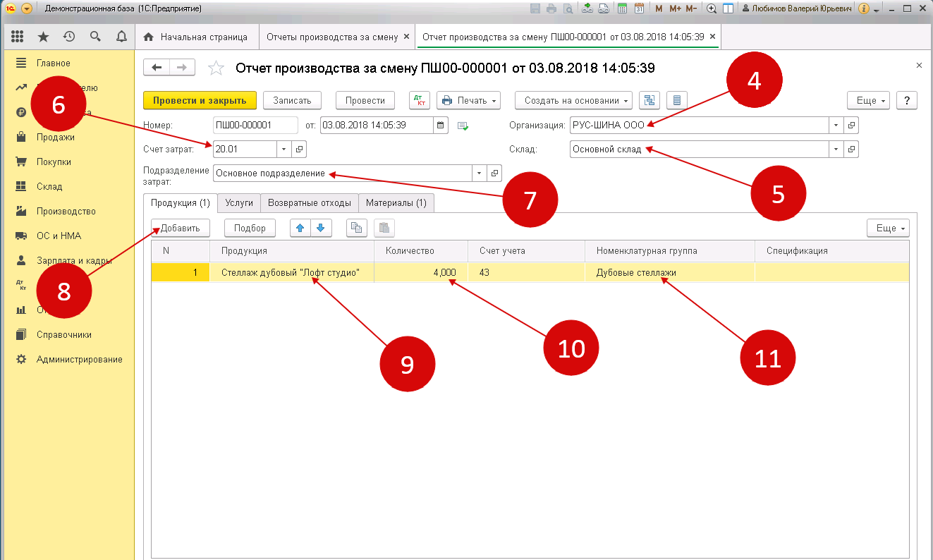Open the top Еще menu button

point(868,100)
